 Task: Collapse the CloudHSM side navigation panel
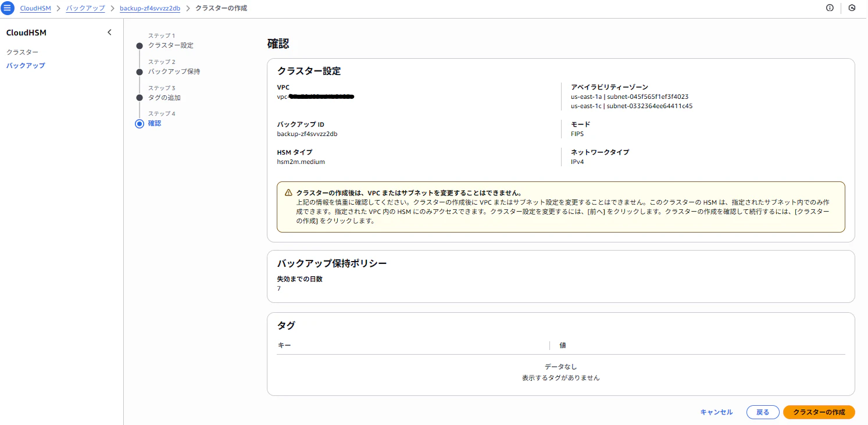pyautogui.click(x=109, y=33)
